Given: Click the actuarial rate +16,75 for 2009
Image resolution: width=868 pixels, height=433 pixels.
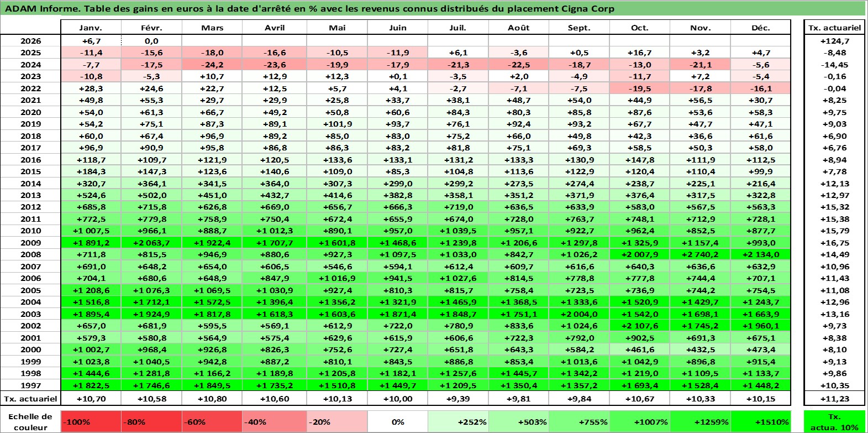Looking at the screenshot, I should tap(834, 243).
